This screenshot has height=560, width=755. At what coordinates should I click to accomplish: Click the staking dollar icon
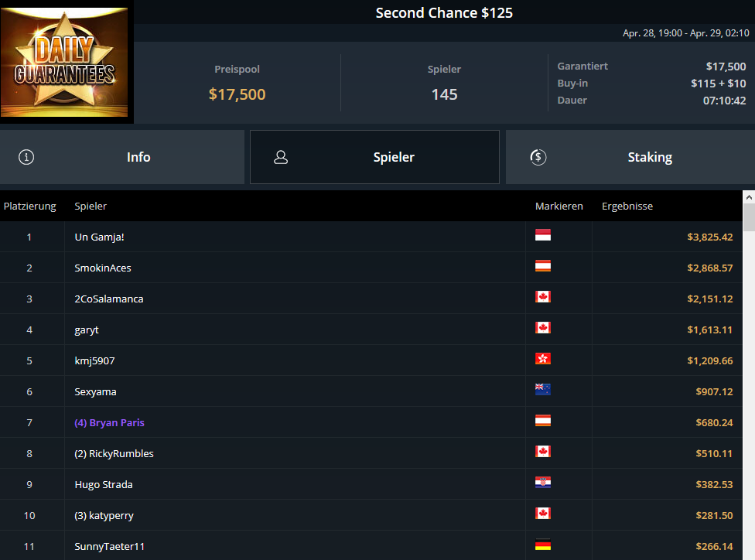(x=538, y=157)
